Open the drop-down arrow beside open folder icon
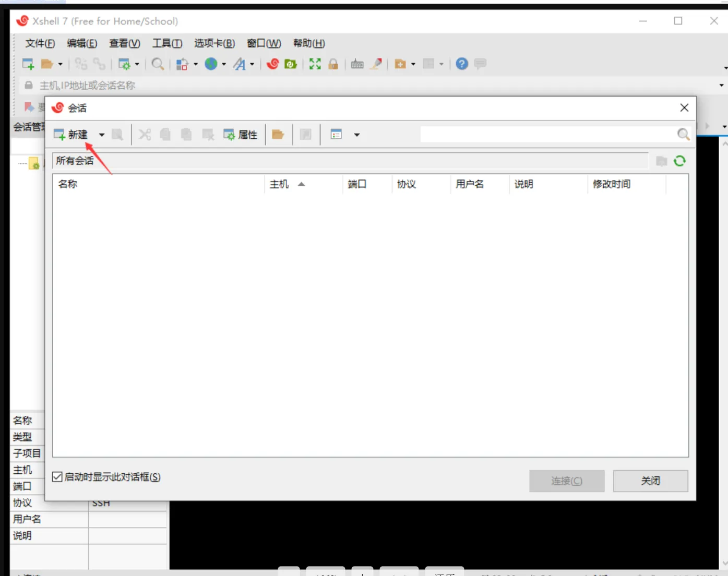The height and width of the screenshot is (576, 728). [60, 64]
